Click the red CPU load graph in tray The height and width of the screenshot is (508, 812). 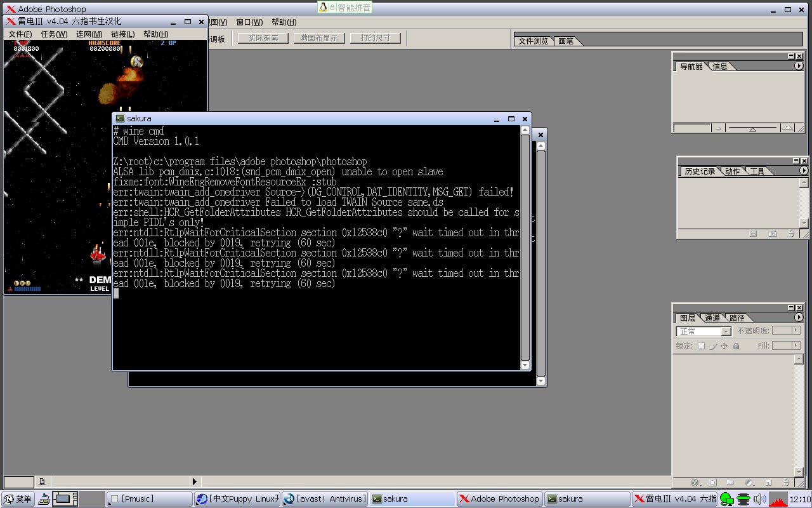(x=778, y=499)
